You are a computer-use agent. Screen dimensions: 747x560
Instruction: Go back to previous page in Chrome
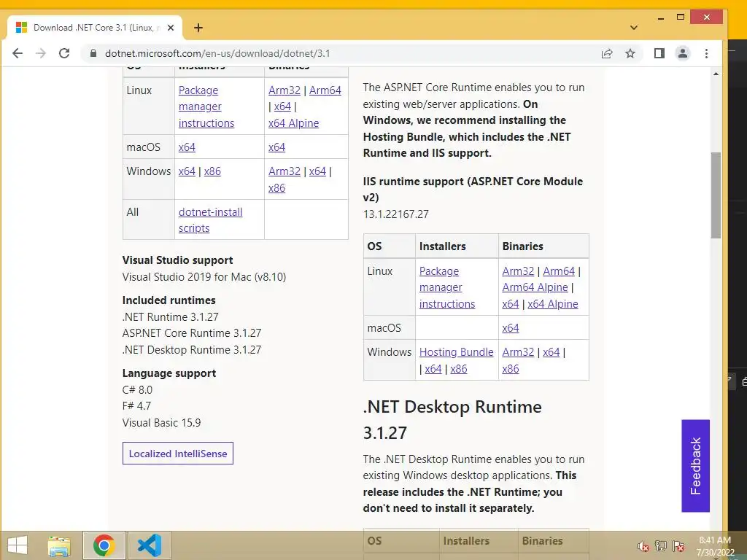coord(18,53)
